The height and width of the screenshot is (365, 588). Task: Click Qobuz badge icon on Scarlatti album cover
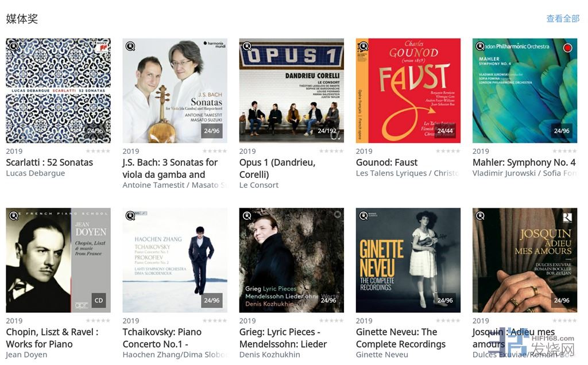tap(14, 46)
